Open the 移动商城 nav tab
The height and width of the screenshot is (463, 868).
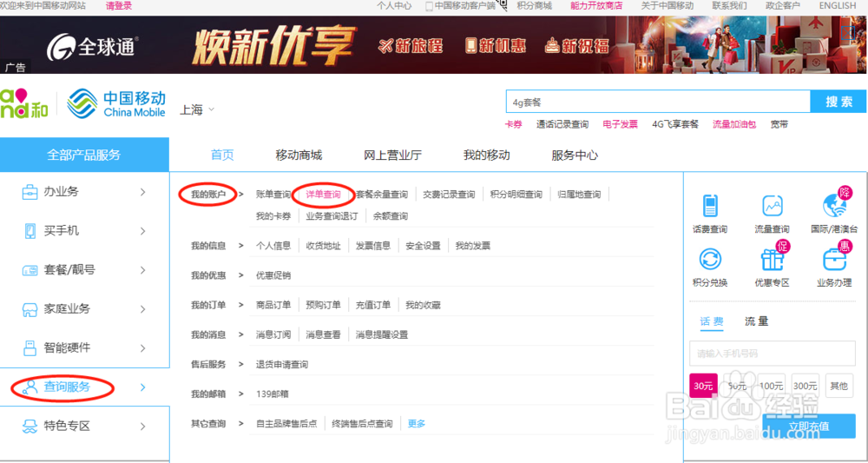[x=299, y=155]
